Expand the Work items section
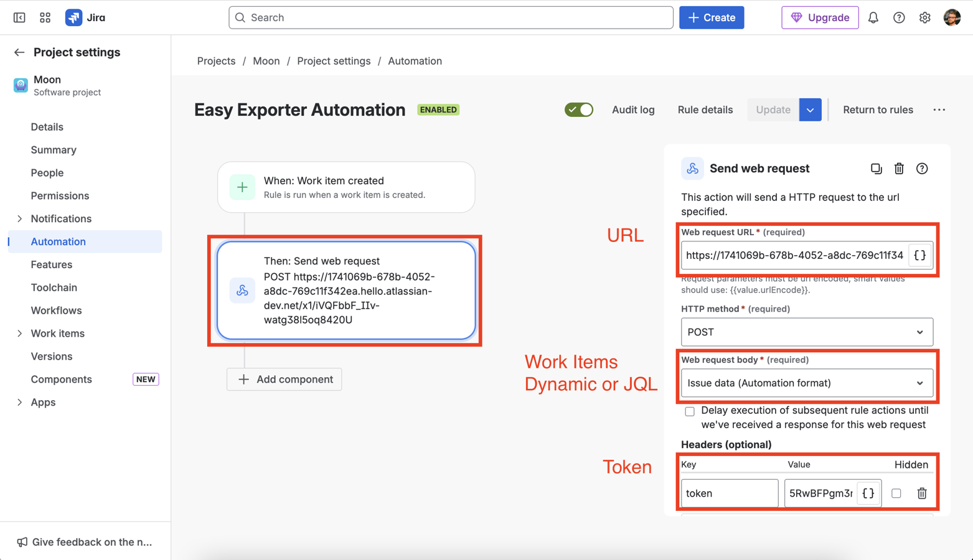This screenshot has height=560, width=973. pyautogui.click(x=20, y=334)
